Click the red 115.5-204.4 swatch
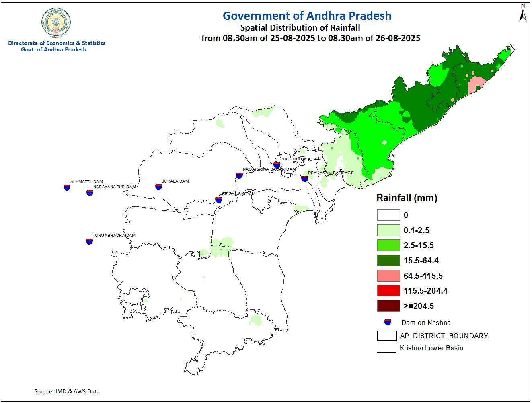 pyautogui.click(x=388, y=291)
